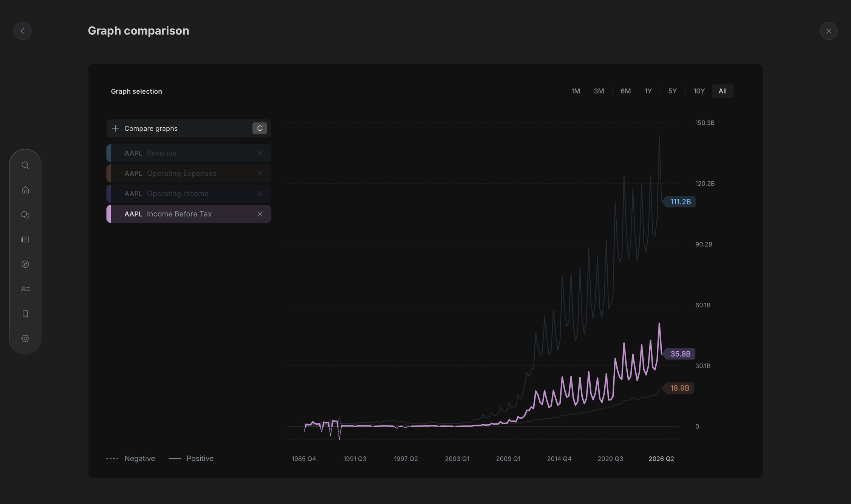Highlight the AAPL Operating Income row
Screen dimensions: 851x504
click(x=189, y=193)
